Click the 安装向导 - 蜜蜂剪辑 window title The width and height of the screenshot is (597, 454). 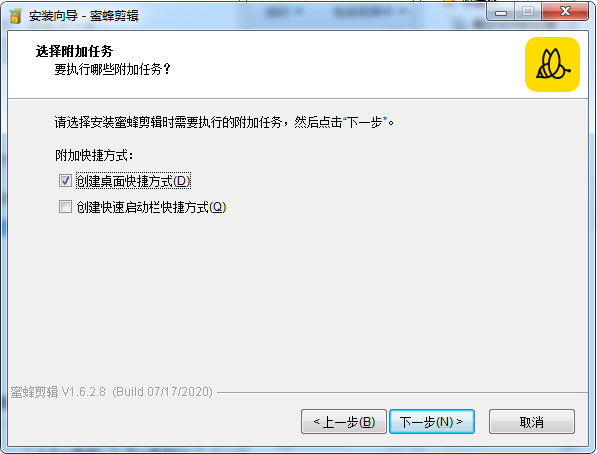(x=84, y=16)
